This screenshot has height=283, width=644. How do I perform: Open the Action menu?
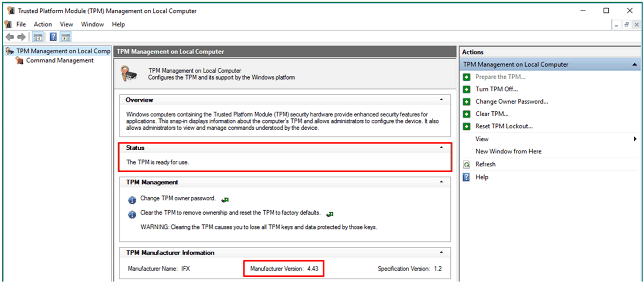click(43, 24)
